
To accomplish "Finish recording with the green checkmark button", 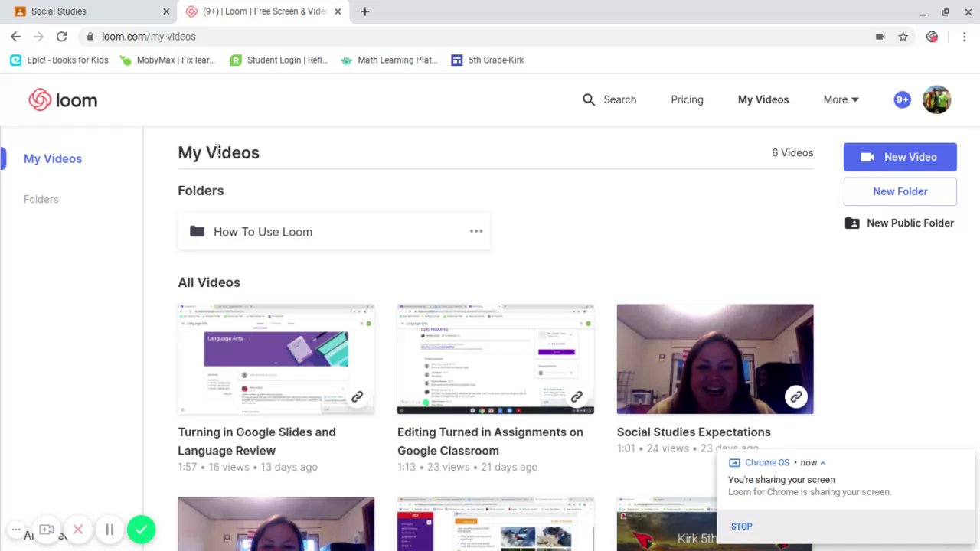I will click(141, 530).
